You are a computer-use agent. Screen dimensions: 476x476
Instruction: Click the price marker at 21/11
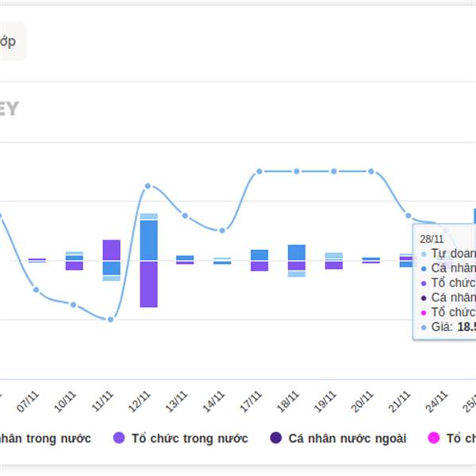pyautogui.click(x=409, y=216)
